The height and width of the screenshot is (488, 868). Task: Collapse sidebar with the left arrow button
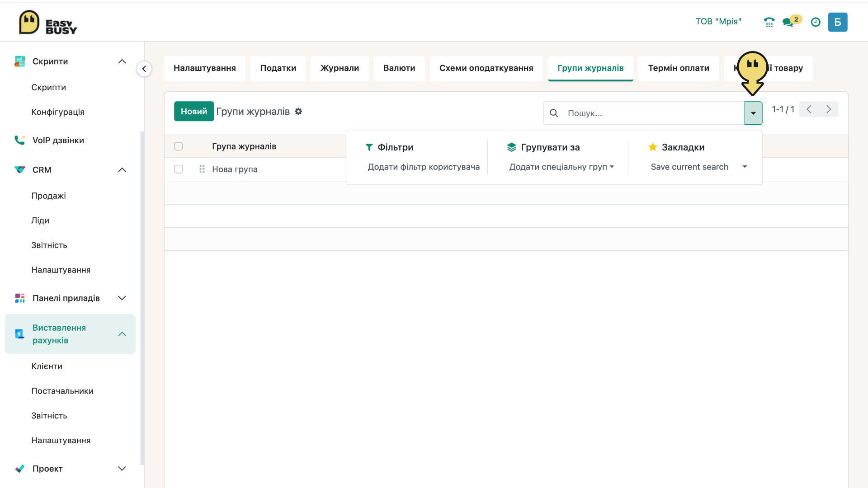144,69
